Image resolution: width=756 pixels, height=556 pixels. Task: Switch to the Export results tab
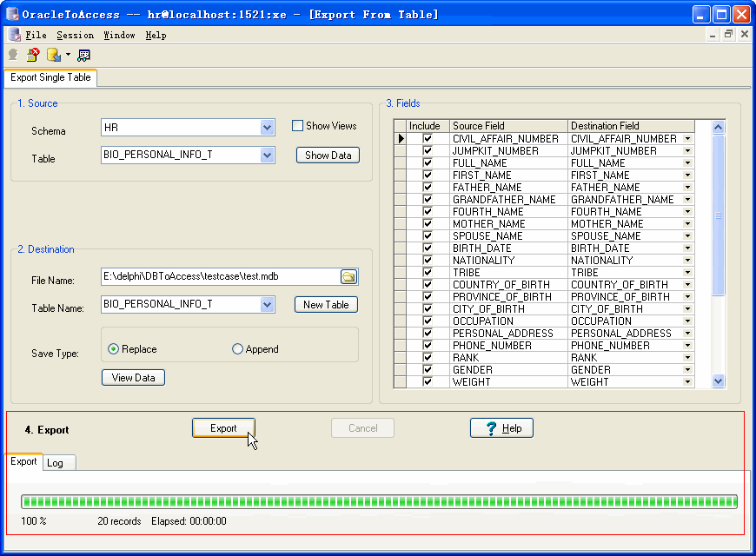point(23,461)
